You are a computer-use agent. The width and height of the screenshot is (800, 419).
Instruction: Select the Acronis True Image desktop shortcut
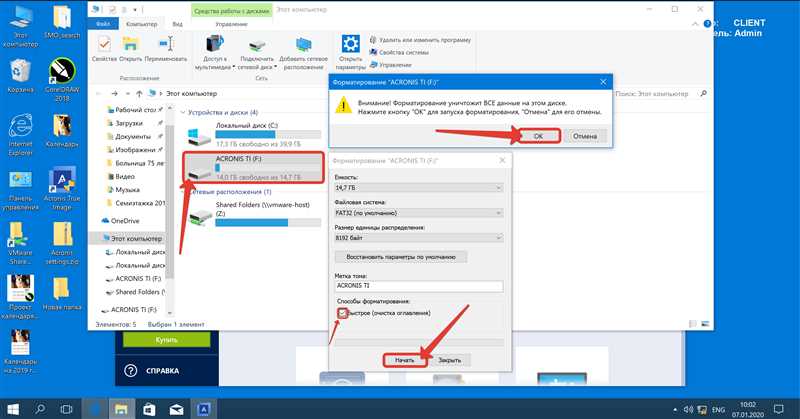coord(62,189)
